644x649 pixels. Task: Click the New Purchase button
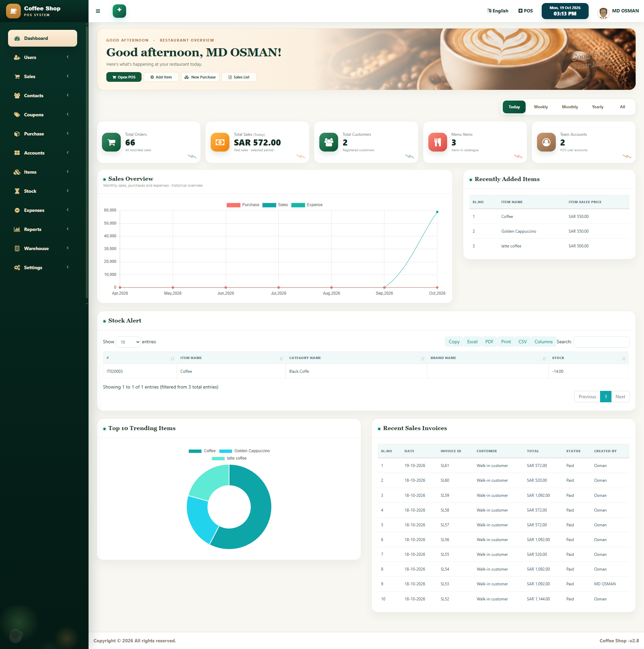coord(200,77)
